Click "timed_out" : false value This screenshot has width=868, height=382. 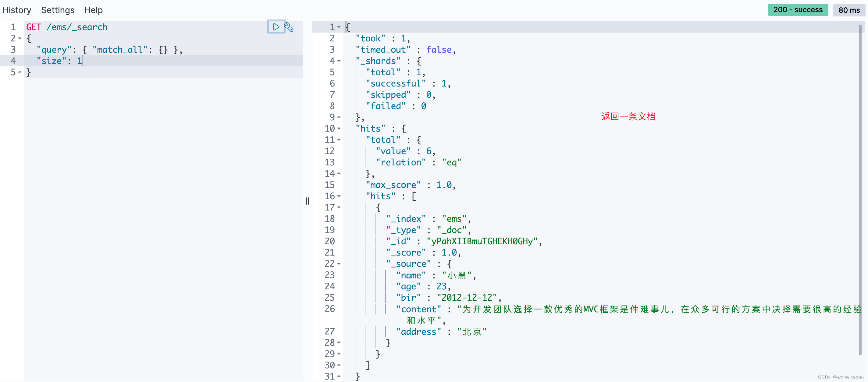[x=439, y=50]
